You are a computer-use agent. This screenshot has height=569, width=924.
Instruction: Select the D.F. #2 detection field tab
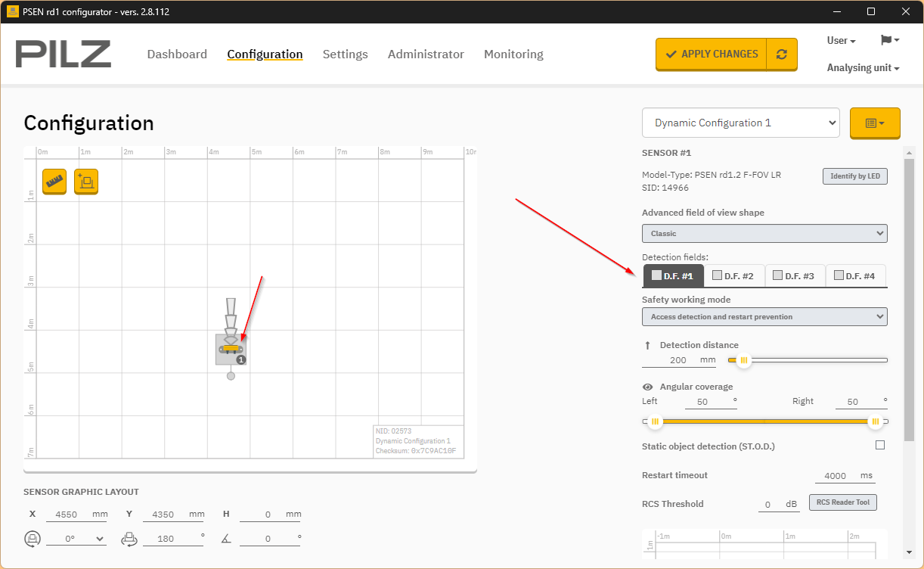pyautogui.click(x=734, y=275)
